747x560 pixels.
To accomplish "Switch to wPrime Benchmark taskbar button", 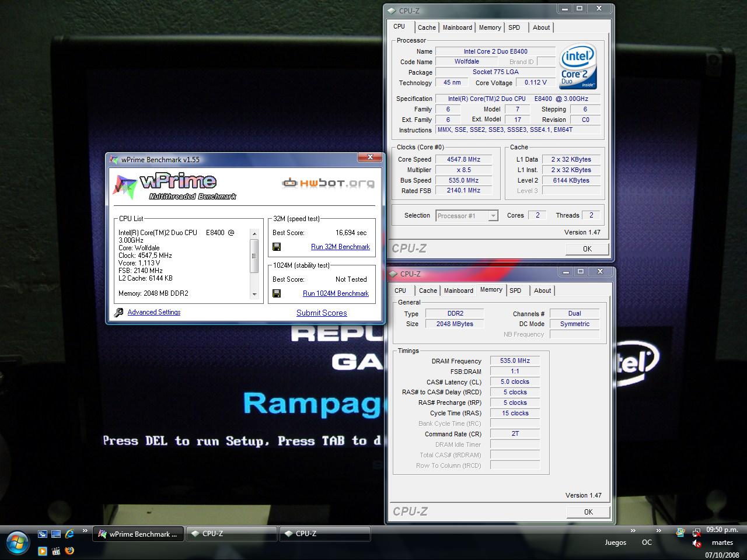I will [x=138, y=534].
